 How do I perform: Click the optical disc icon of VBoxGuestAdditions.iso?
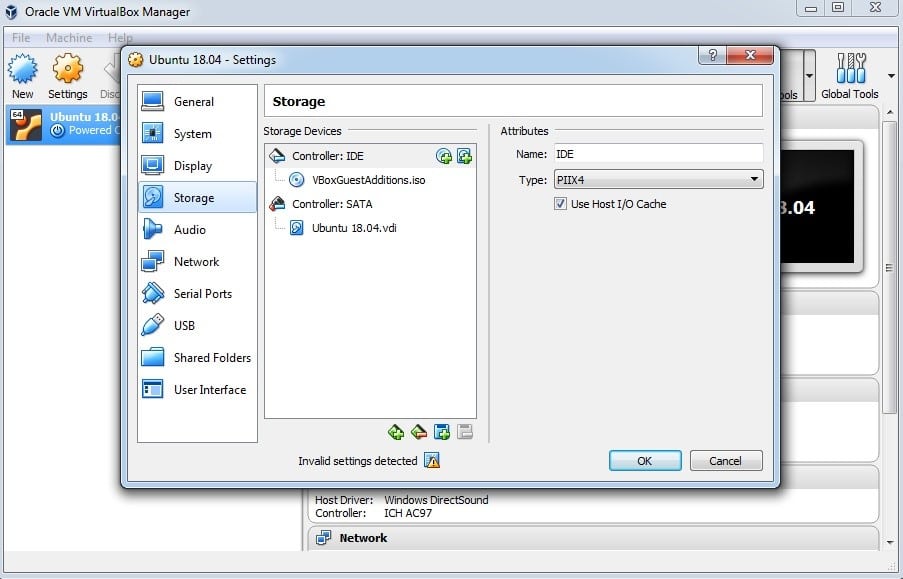297,180
